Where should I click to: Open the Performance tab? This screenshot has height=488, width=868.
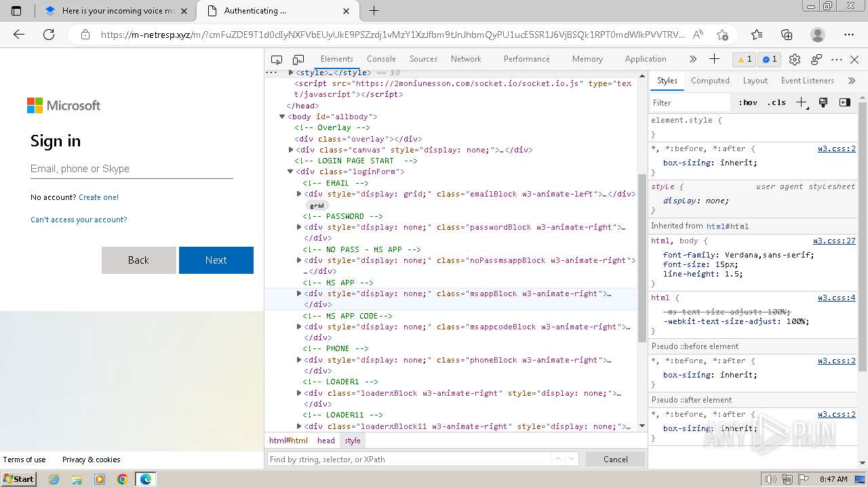tap(526, 59)
